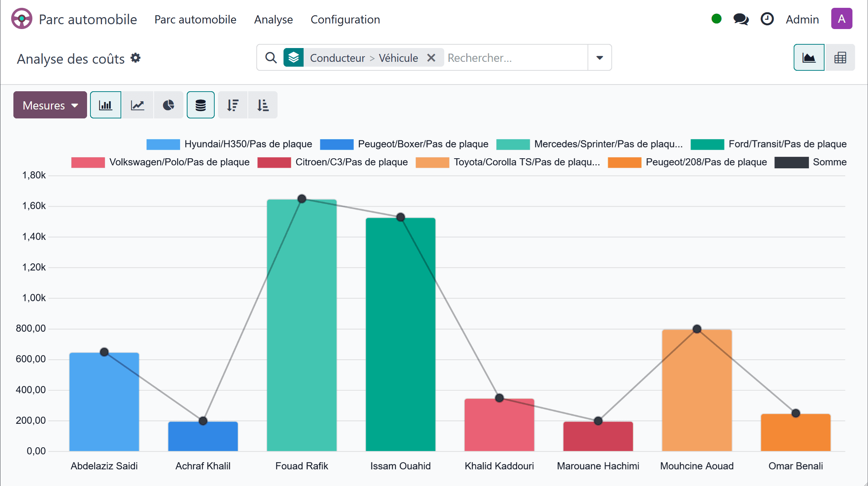The height and width of the screenshot is (486, 868).
Task: Open conversations chat icon
Action: pos(741,19)
